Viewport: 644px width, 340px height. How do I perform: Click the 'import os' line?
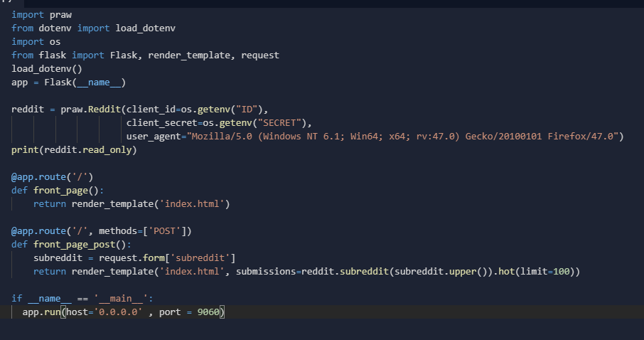pos(36,42)
